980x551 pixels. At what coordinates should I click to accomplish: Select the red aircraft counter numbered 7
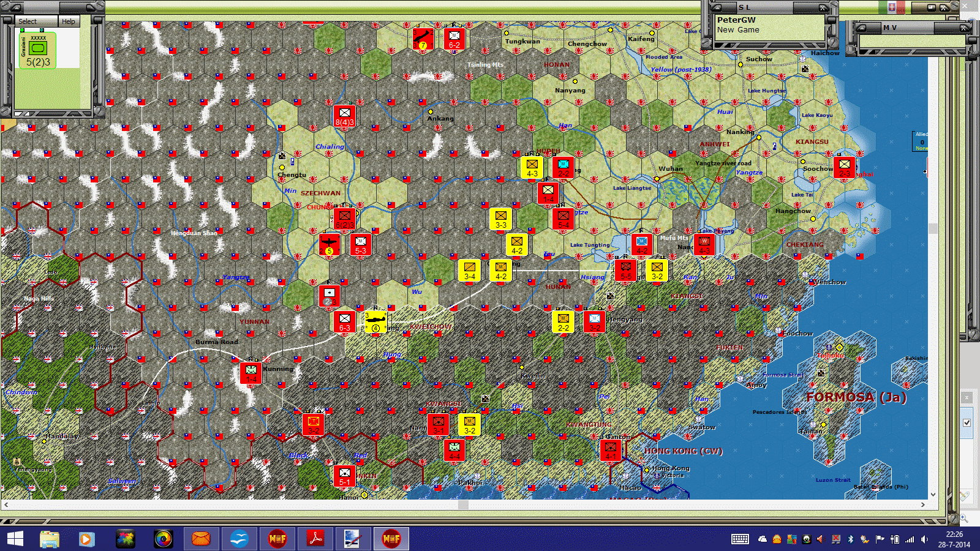click(423, 39)
